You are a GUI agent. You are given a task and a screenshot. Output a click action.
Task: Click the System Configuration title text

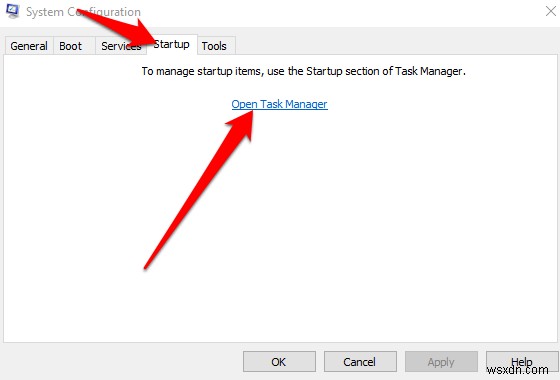click(83, 12)
